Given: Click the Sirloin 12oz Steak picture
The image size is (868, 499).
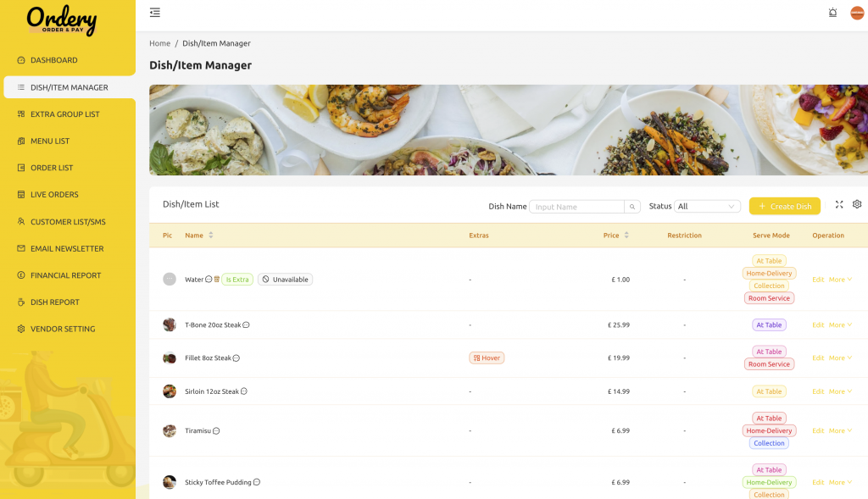Looking at the screenshot, I should pos(170,391).
